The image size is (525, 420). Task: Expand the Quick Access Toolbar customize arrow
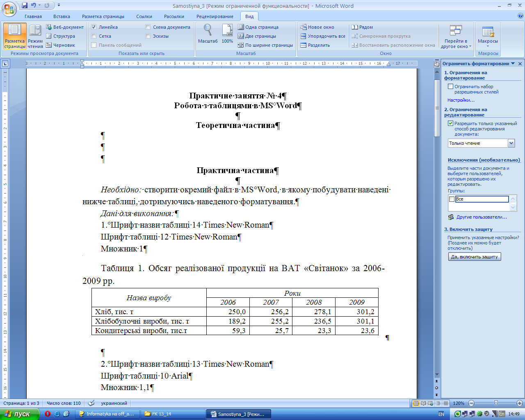pyautogui.click(x=59, y=5)
